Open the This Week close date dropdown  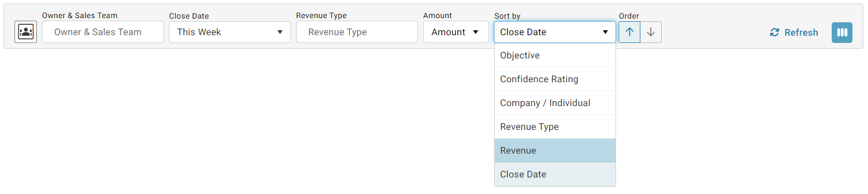click(x=230, y=32)
